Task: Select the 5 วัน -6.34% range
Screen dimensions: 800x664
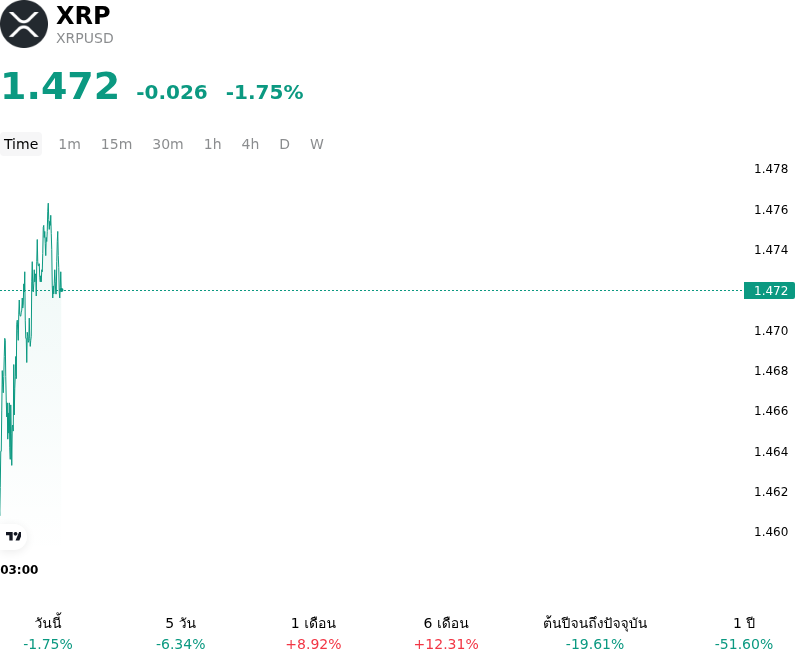Action: [181, 633]
